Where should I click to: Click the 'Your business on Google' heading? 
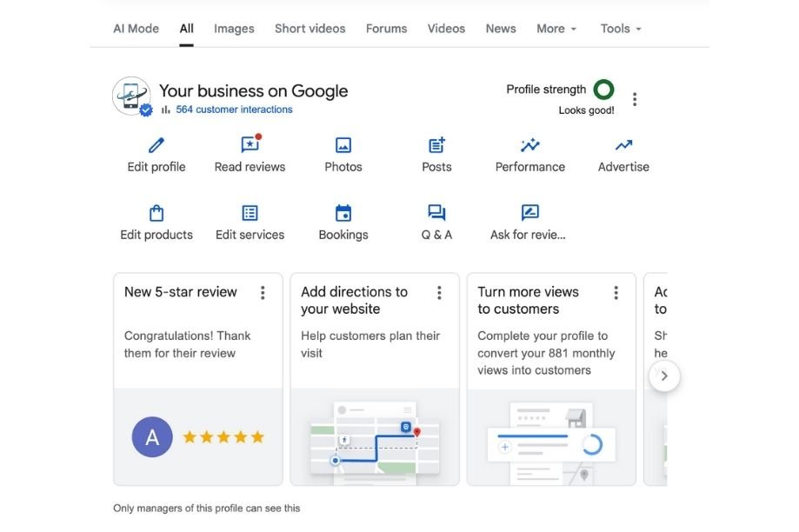click(x=253, y=91)
